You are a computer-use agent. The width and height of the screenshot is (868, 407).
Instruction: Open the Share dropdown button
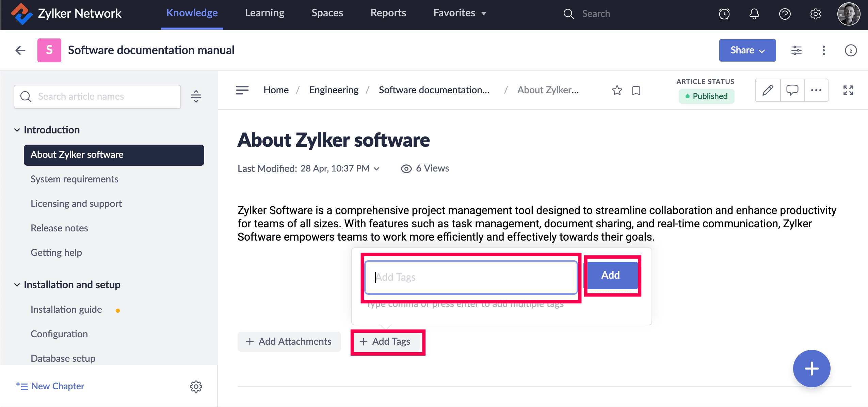pyautogui.click(x=747, y=50)
